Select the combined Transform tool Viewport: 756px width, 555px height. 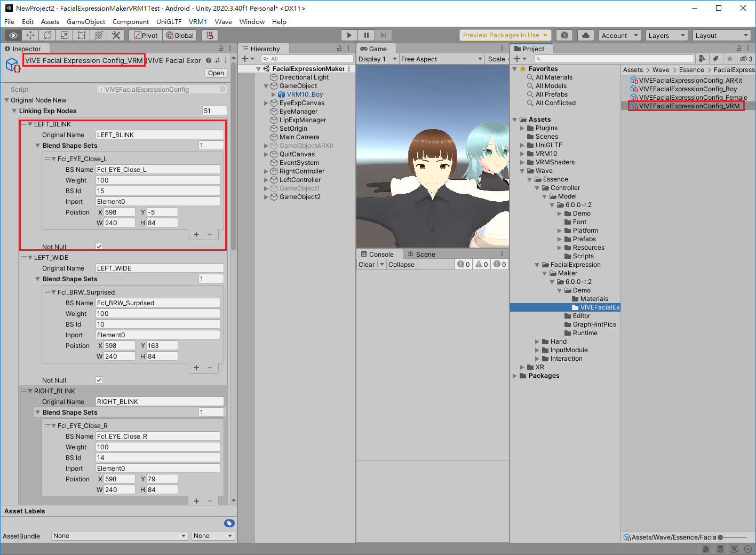pos(99,35)
